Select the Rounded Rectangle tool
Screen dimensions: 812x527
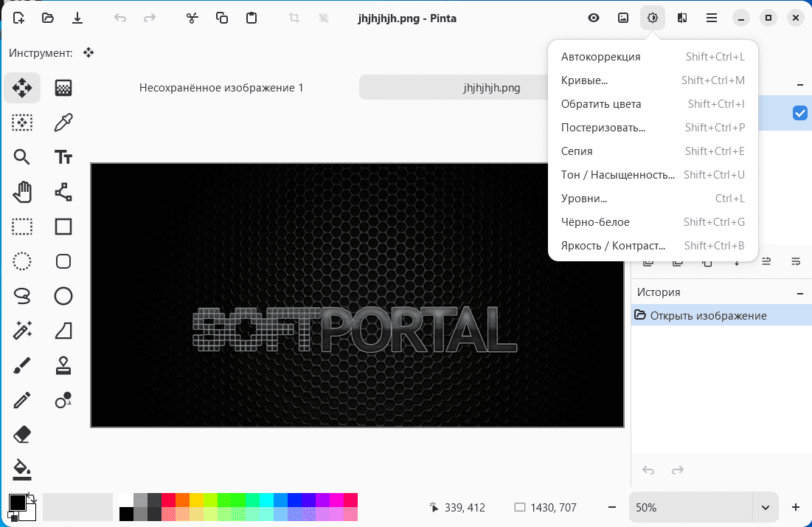point(63,261)
